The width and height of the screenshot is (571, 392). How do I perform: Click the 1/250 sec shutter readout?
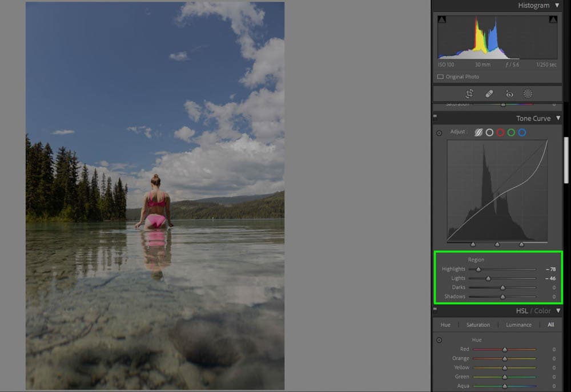coord(546,65)
